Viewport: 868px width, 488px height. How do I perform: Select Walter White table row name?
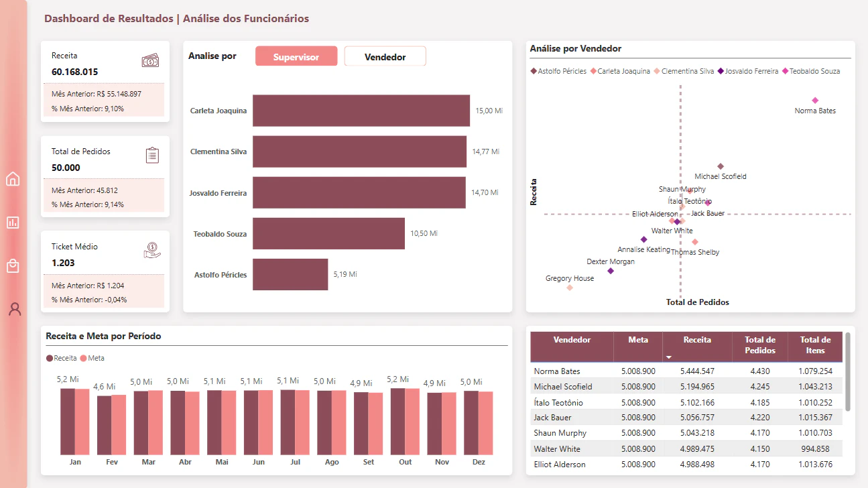pos(557,449)
